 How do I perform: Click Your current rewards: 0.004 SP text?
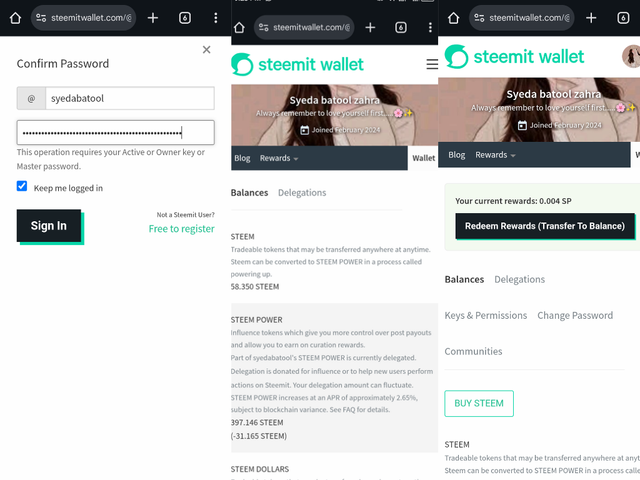pos(513,201)
